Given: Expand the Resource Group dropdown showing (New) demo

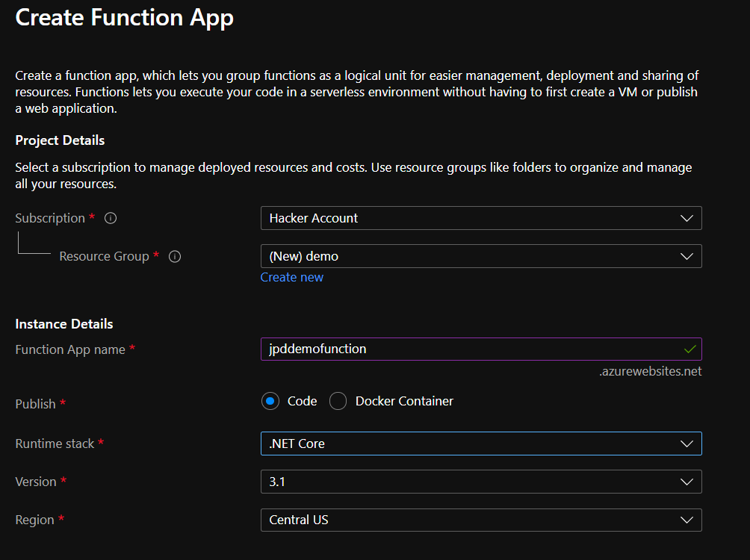Looking at the screenshot, I should tap(480, 256).
